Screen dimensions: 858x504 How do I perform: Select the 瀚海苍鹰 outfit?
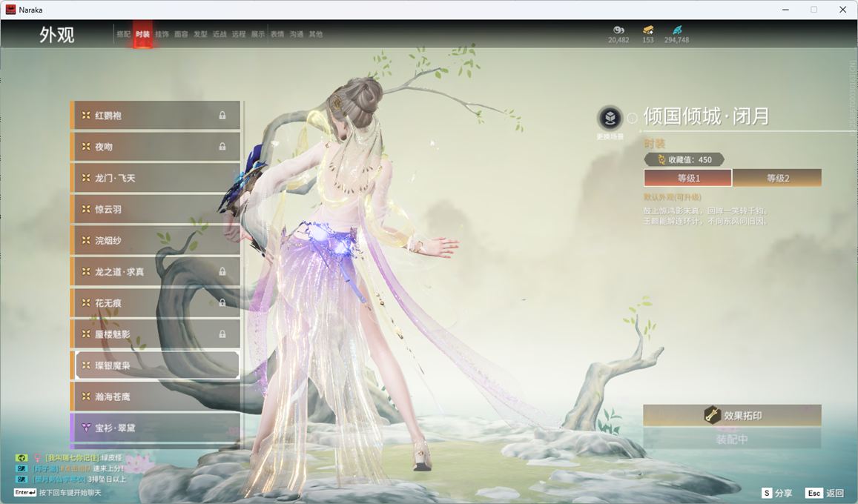156,397
